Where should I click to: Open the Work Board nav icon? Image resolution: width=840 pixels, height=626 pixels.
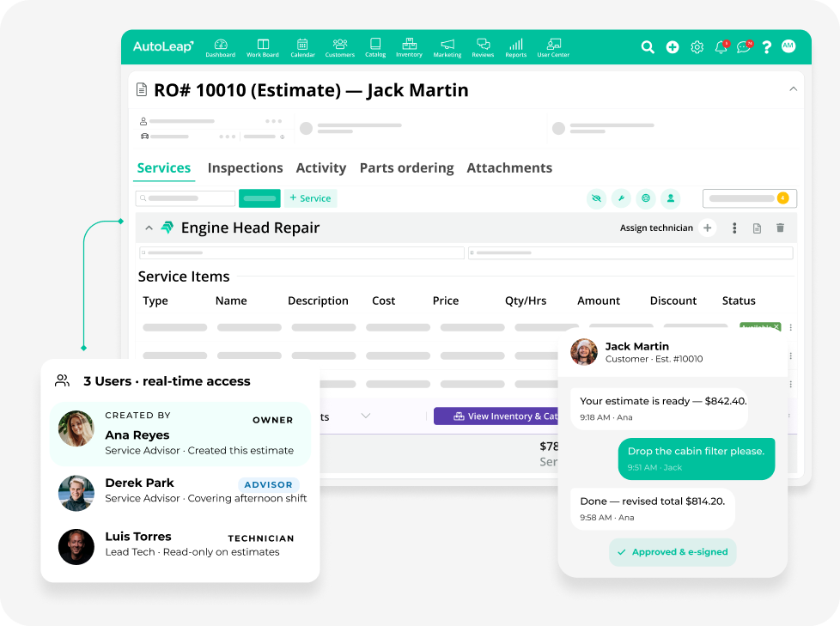(263, 47)
